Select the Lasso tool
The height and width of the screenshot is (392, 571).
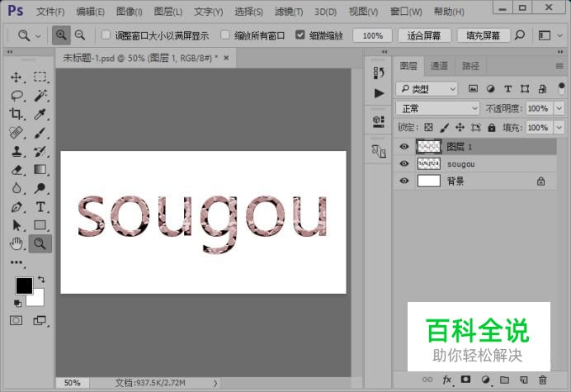[x=17, y=96]
